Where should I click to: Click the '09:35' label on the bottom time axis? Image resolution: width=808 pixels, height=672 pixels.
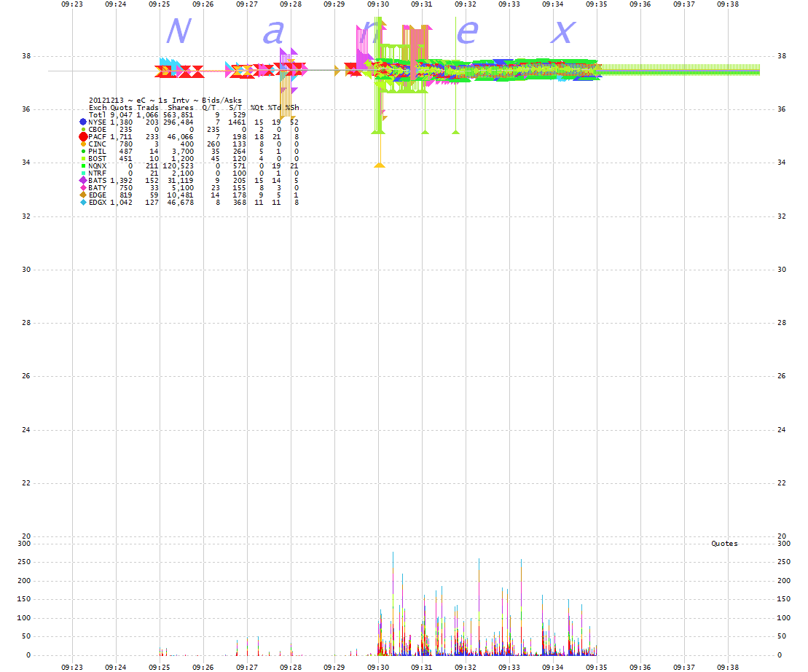coord(597,668)
